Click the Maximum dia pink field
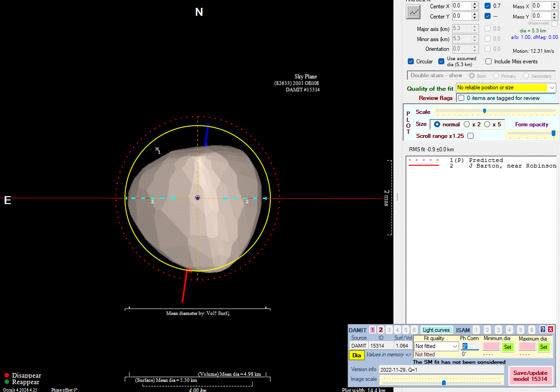The width and height of the screenshot is (560, 392). (528, 347)
